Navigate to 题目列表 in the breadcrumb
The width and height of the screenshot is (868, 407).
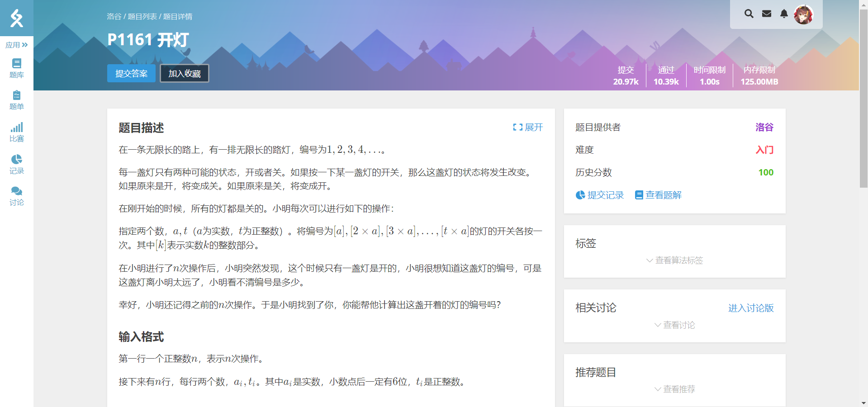(143, 16)
